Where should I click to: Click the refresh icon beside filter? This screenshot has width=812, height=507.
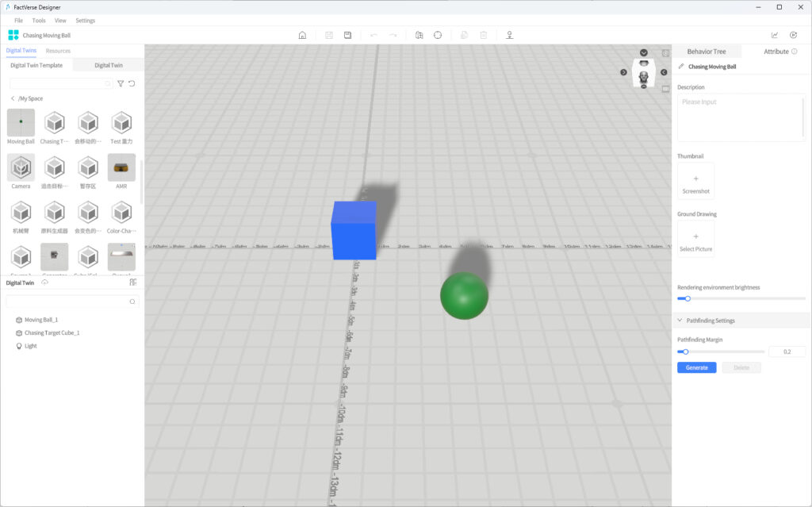(132, 83)
